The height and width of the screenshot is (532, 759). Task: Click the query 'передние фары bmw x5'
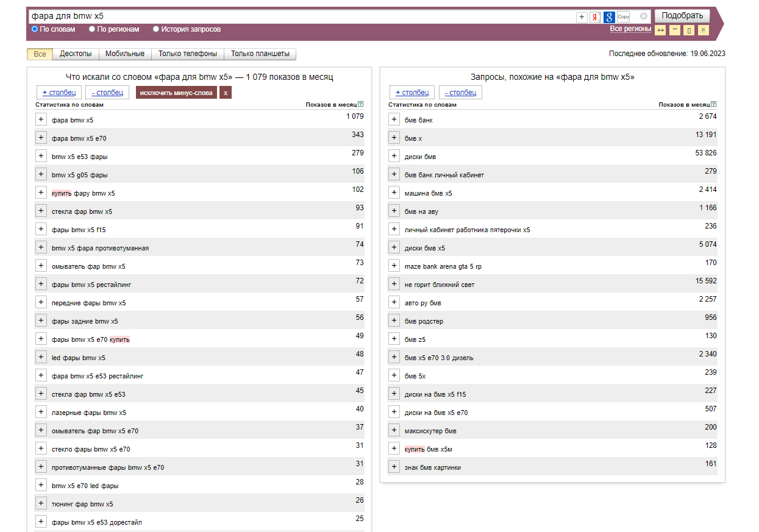point(89,303)
